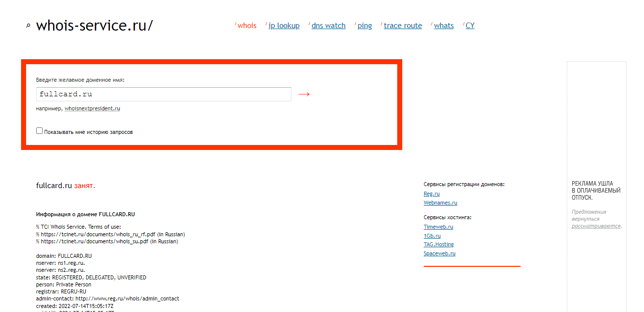Screen dimensions: 644x312
Task: Select the ping menu item
Action: click(365, 26)
